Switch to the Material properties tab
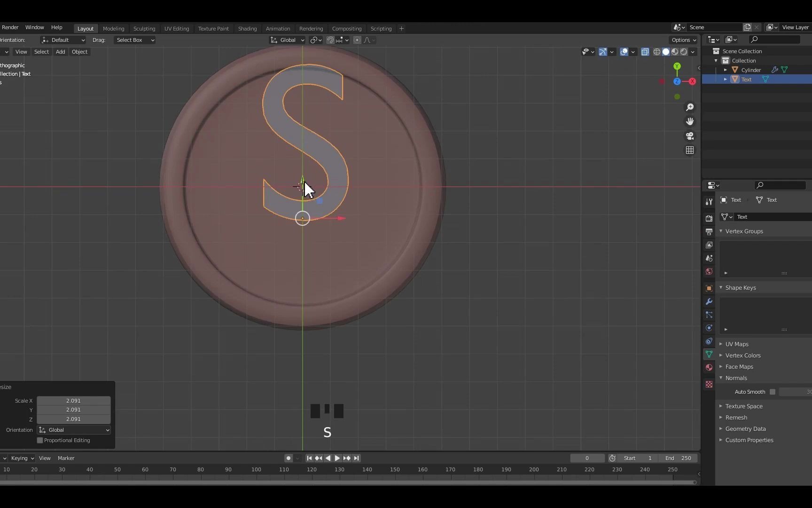 click(709, 367)
